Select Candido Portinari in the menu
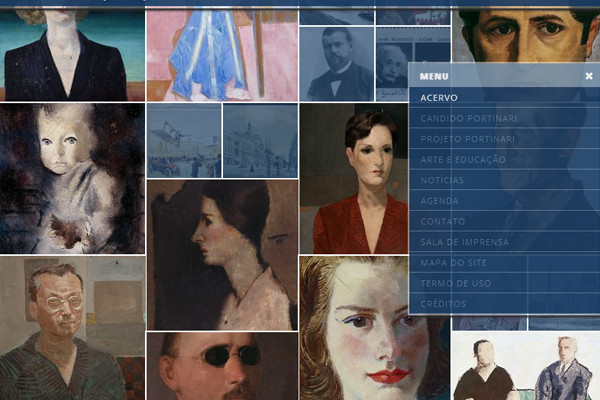The width and height of the screenshot is (600, 400). point(504,118)
